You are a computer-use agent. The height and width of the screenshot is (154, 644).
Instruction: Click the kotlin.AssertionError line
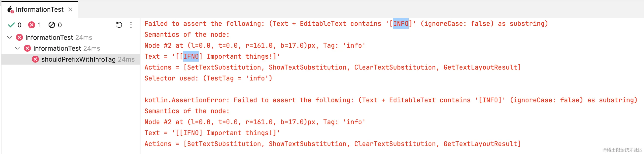[391, 100]
